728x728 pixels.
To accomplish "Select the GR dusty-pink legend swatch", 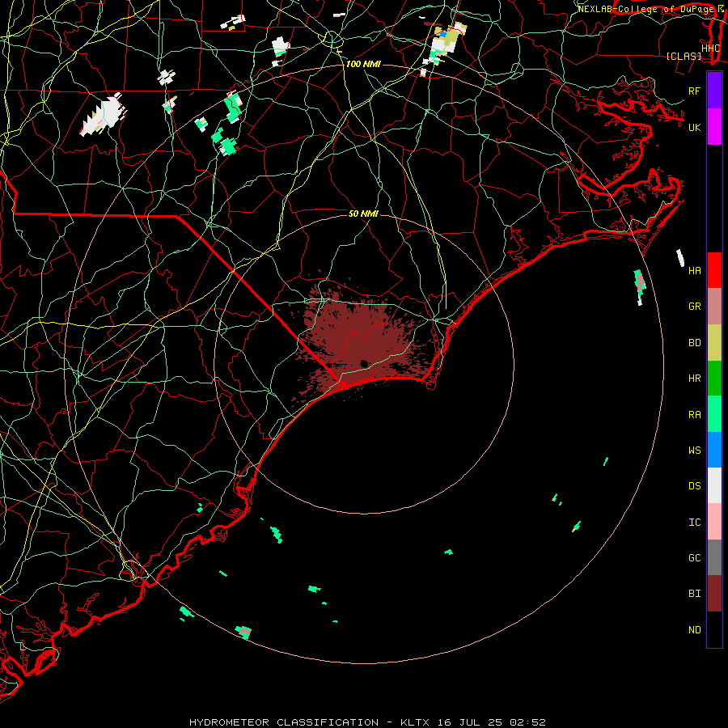I will click(714, 307).
